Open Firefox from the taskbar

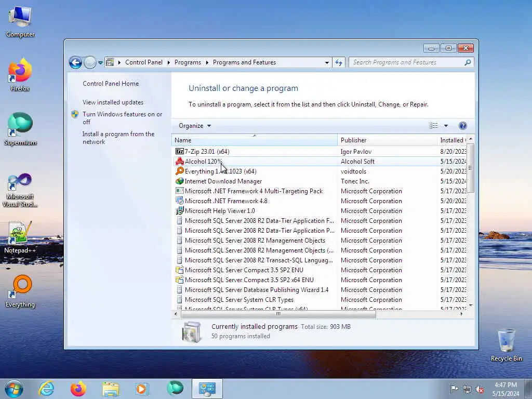(x=78, y=389)
